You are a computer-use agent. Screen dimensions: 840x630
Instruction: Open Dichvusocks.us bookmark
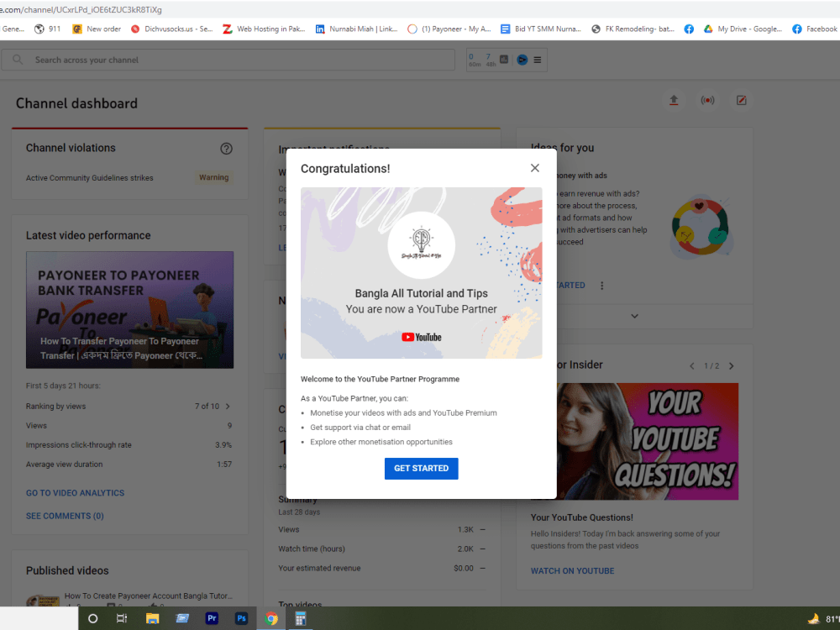click(172, 29)
